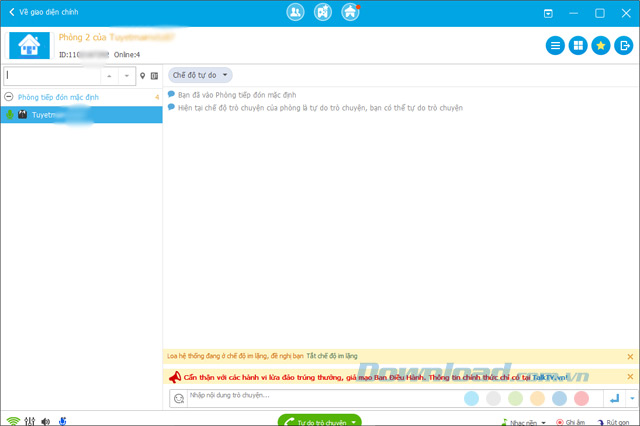Send message with the enter arrow button
The height and width of the screenshot is (426, 640).
point(615,398)
